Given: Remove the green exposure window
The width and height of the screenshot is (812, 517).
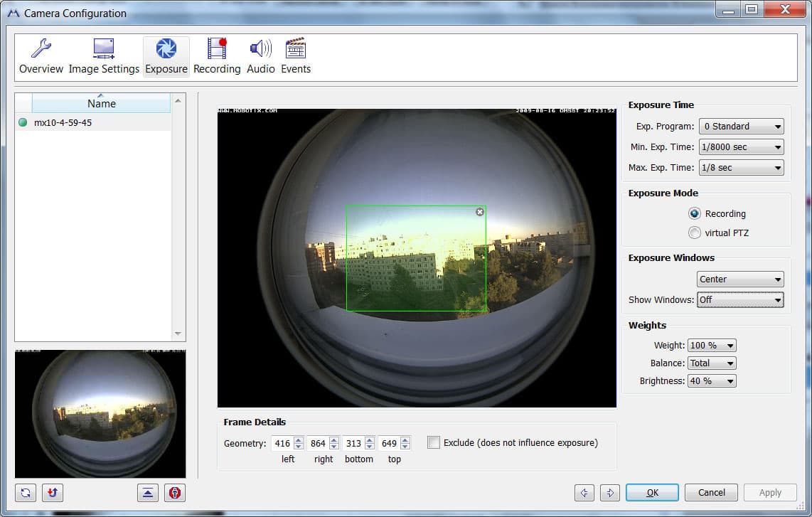Looking at the screenshot, I should coord(479,212).
